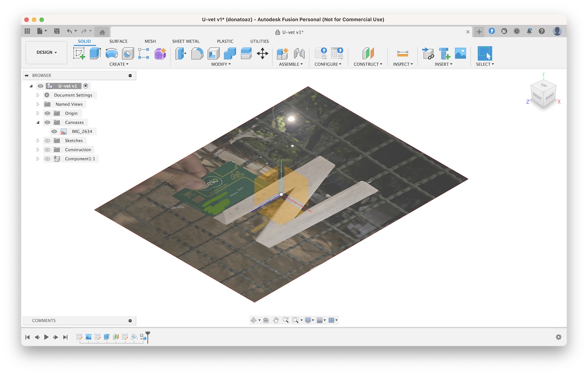This screenshot has height=374, width=588.
Task: Select the Measure tool
Action: 402,53
